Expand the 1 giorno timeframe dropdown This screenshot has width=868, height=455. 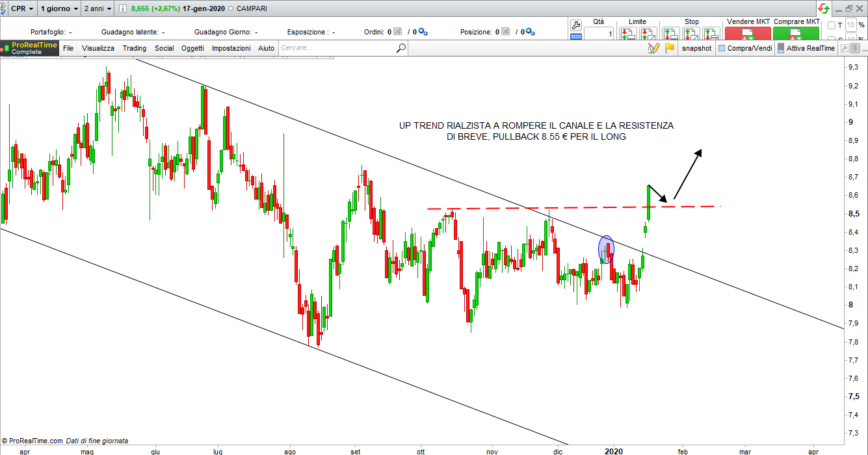[59, 9]
